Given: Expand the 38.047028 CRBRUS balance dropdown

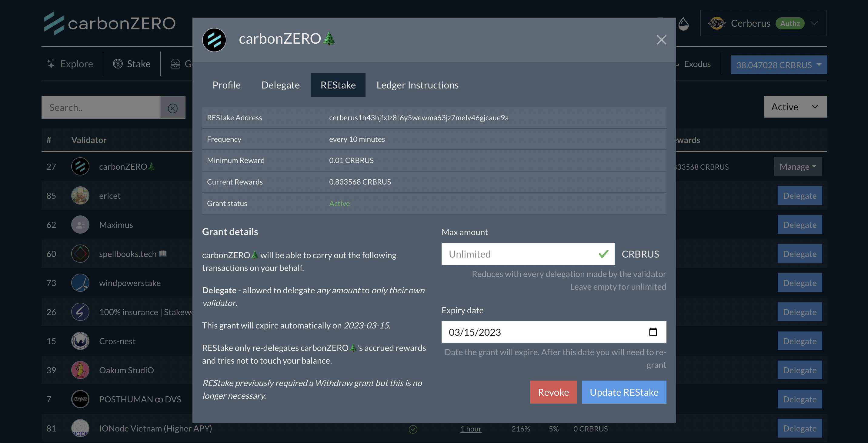Looking at the screenshot, I should (x=778, y=65).
